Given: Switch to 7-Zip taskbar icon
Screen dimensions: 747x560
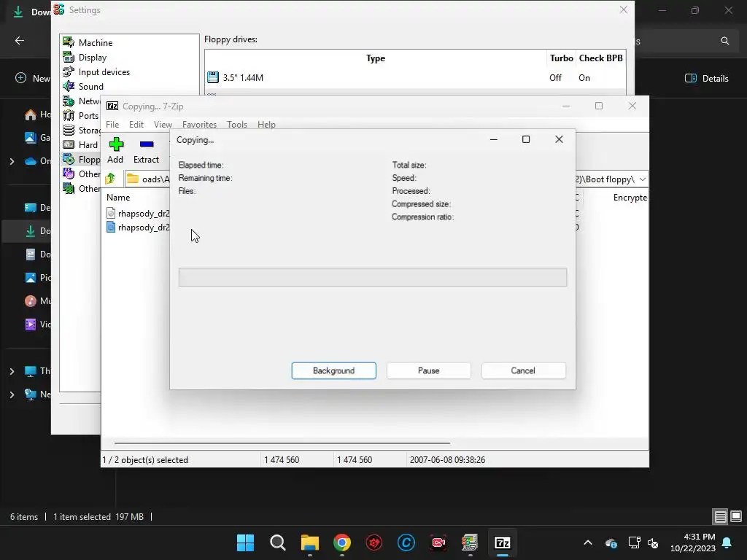Looking at the screenshot, I should click(x=503, y=542).
